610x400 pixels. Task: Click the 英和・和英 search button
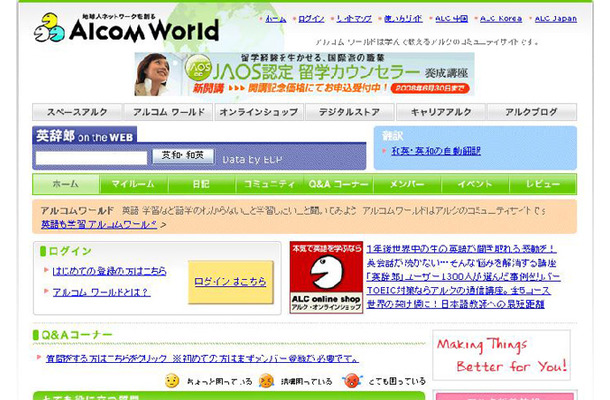click(183, 156)
